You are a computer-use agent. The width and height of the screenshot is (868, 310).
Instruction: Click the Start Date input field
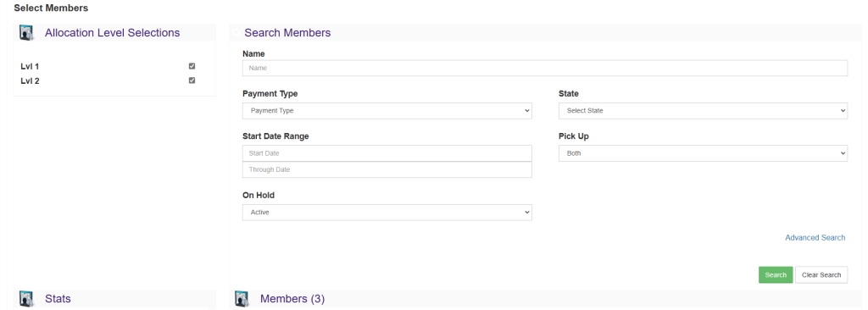point(387,153)
